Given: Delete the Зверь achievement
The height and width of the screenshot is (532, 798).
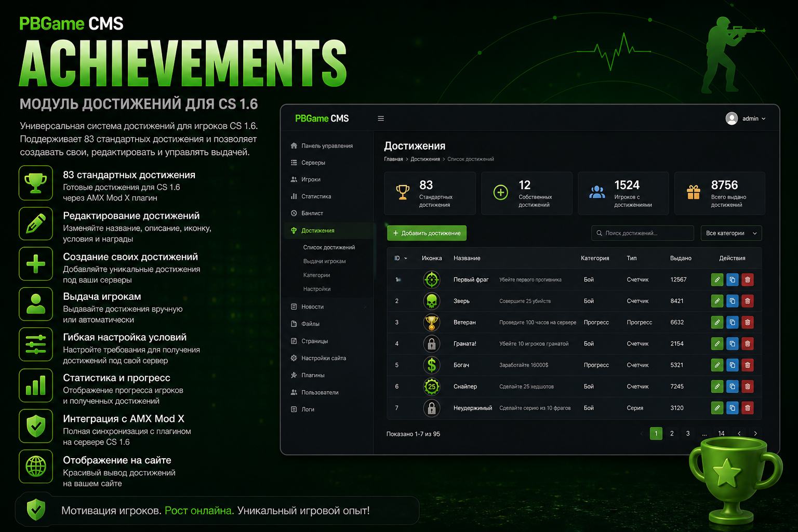Looking at the screenshot, I should coord(748,301).
